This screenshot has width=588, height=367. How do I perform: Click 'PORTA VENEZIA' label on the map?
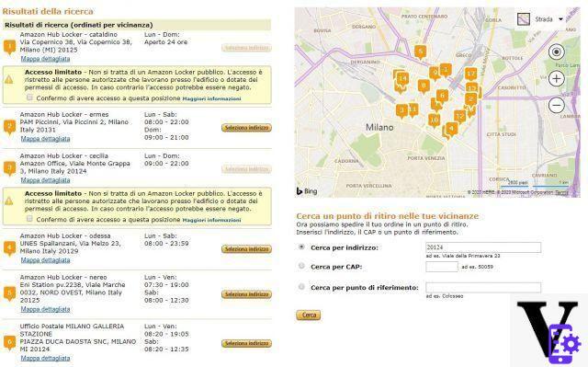click(x=426, y=158)
